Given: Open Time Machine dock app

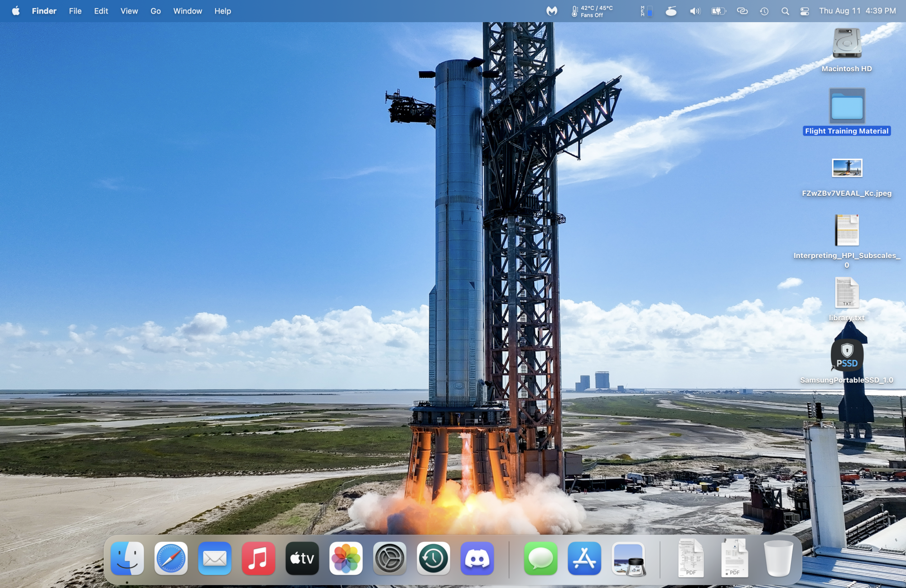Looking at the screenshot, I should click(433, 558).
